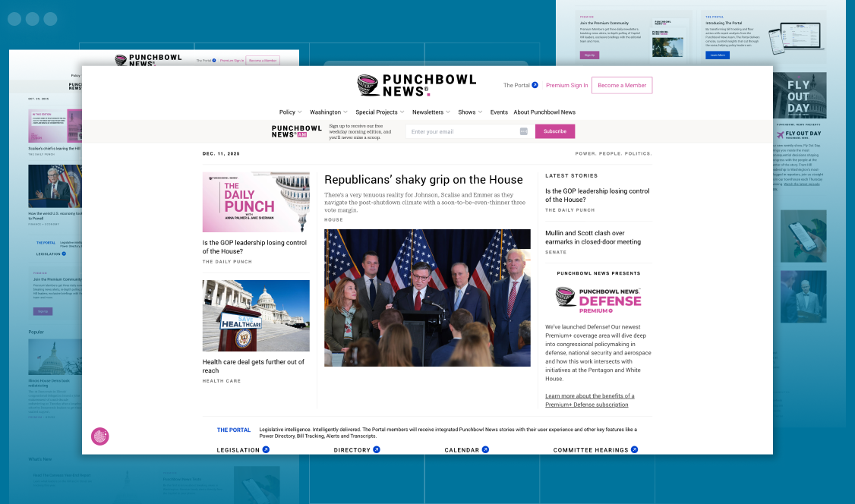
Task: Open the Washington navigation item
Action: 326,112
